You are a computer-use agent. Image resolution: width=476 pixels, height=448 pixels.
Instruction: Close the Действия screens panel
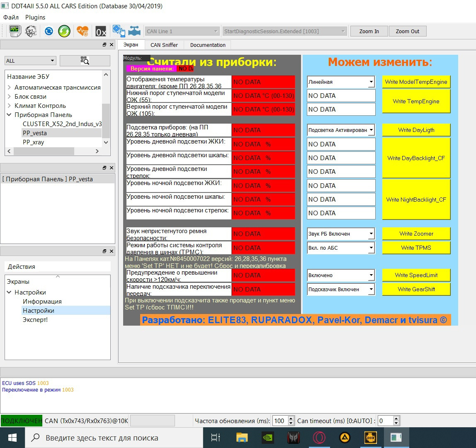pos(112,251)
